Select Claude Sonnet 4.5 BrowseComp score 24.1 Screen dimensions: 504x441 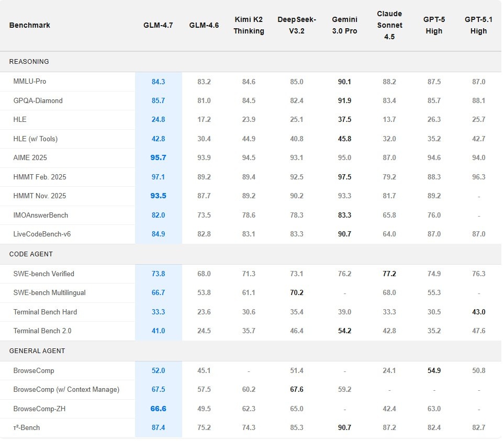389,370
